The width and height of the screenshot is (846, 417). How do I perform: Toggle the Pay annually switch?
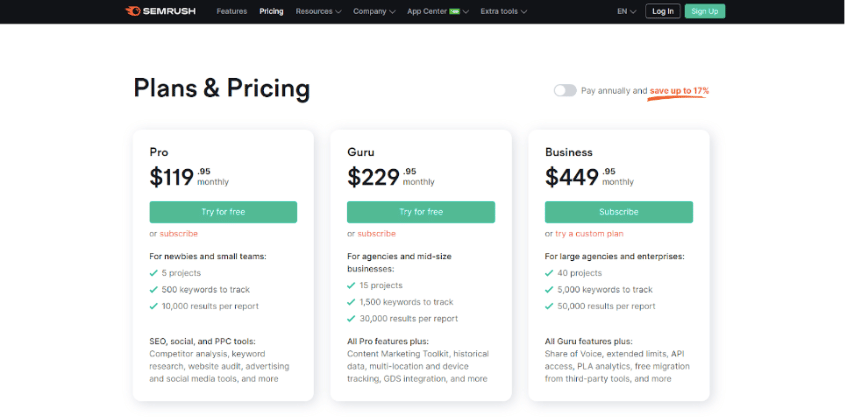tap(565, 91)
